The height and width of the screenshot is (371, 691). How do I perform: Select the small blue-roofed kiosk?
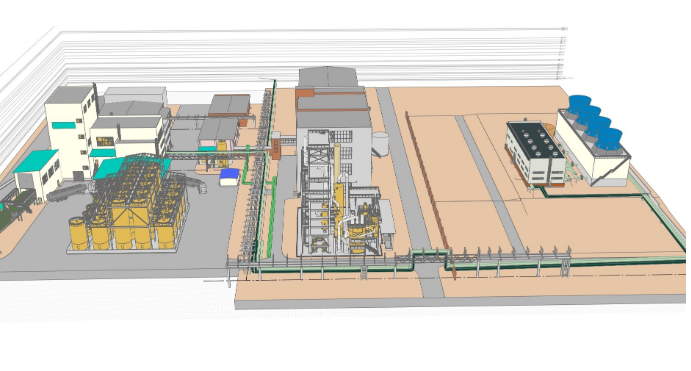pyautogui.click(x=229, y=177)
